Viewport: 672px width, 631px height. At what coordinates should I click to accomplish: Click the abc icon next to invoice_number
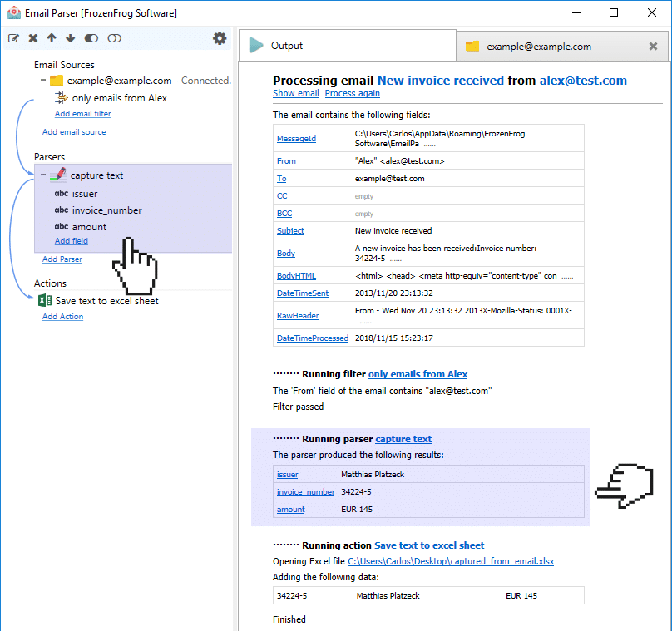(62, 210)
